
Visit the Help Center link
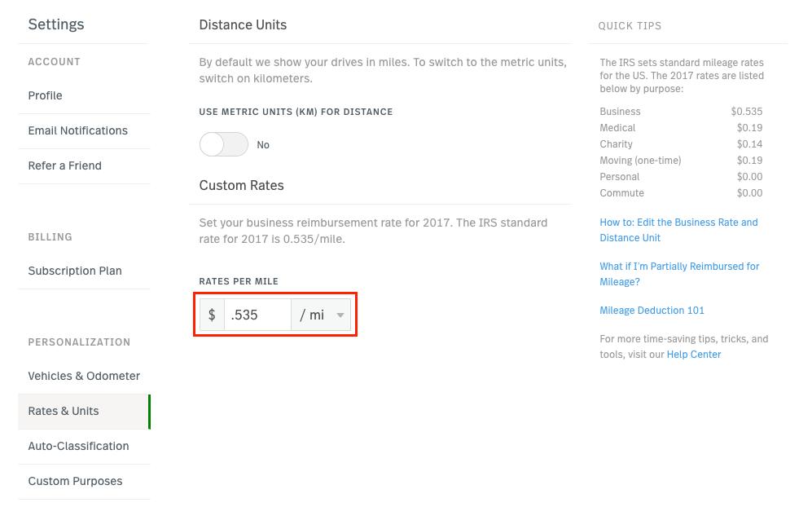point(694,355)
